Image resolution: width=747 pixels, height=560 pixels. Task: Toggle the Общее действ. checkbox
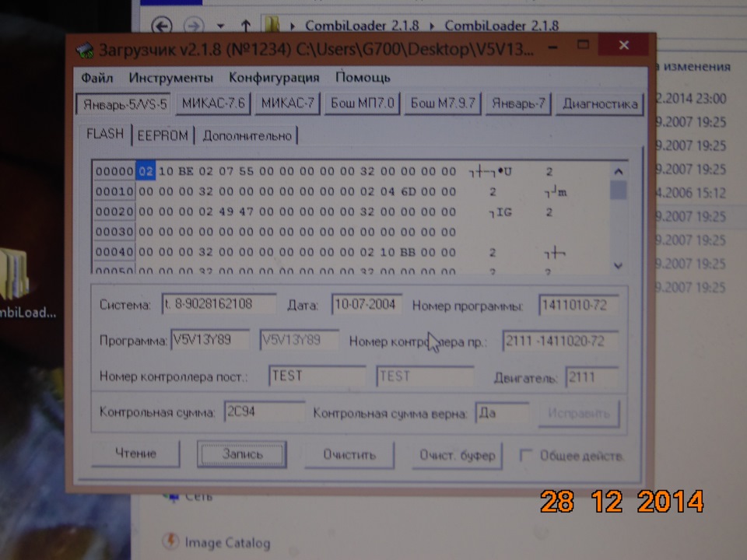[x=526, y=456]
